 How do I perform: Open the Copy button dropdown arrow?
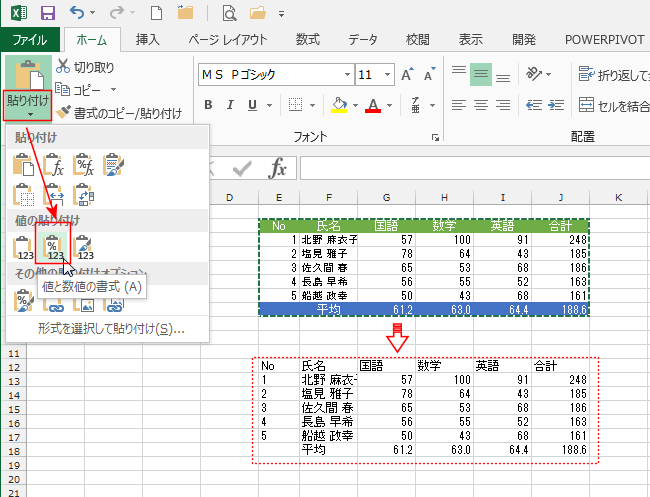(x=114, y=90)
